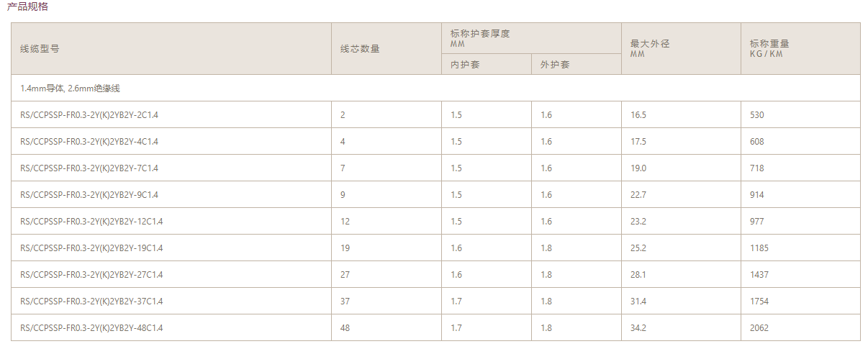Click the 标称护套厚度 column header
Viewport: 868px width, 349px height.
480,34
